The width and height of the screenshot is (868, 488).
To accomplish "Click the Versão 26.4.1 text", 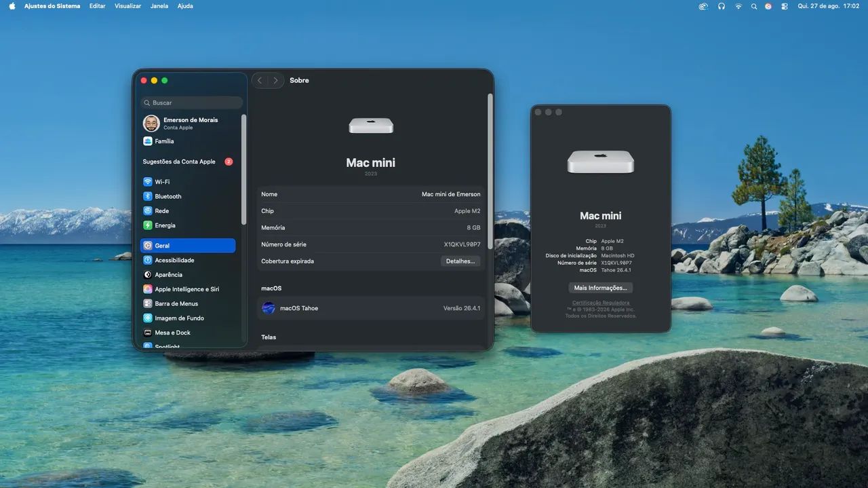I will 462,308.
